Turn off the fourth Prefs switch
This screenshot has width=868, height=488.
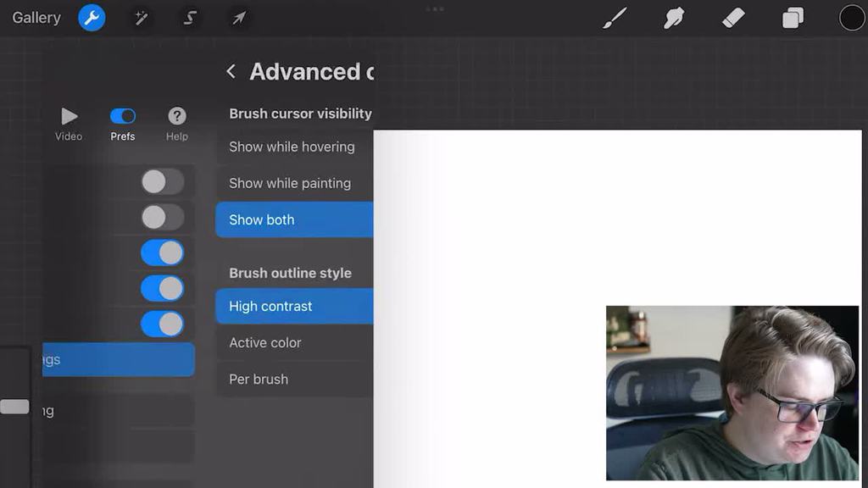click(x=162, y=288)
